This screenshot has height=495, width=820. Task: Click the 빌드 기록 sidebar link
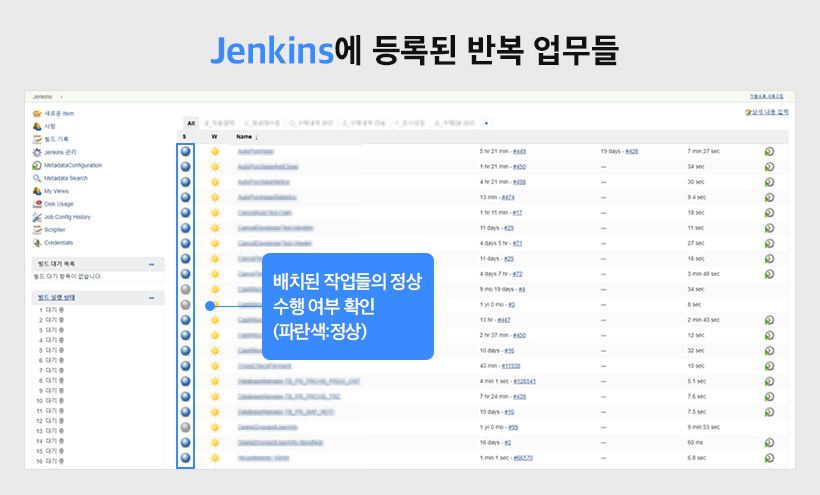(56, 139)
